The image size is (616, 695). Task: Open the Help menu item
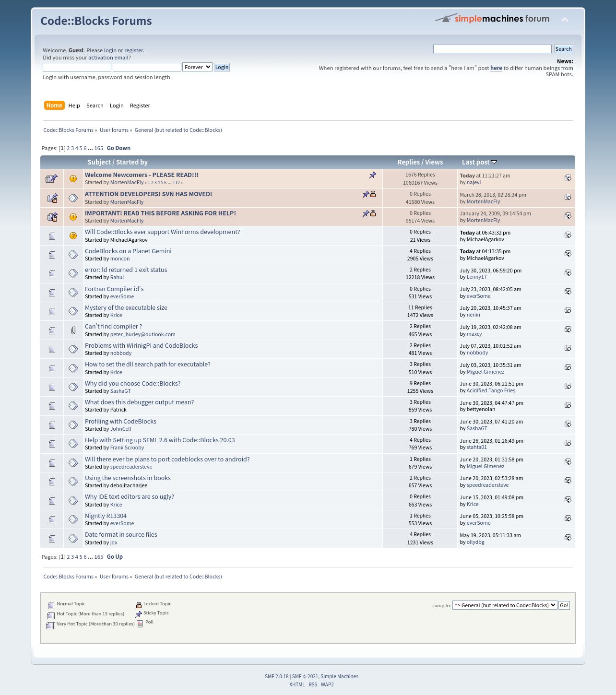pos(74,106)
